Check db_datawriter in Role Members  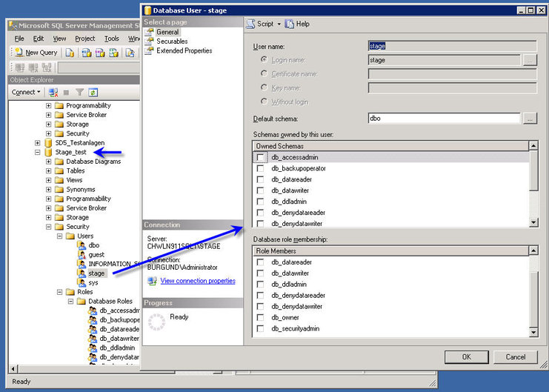(260, 273)
